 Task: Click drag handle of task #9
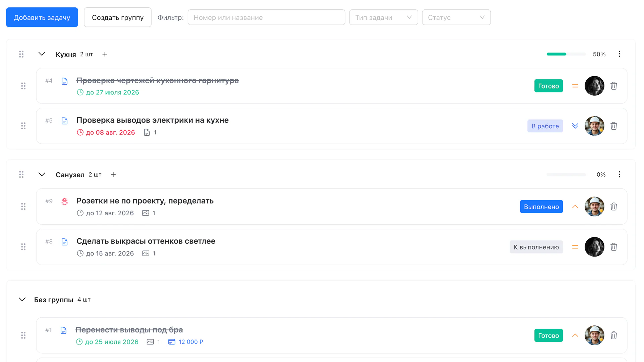point(23,207)
